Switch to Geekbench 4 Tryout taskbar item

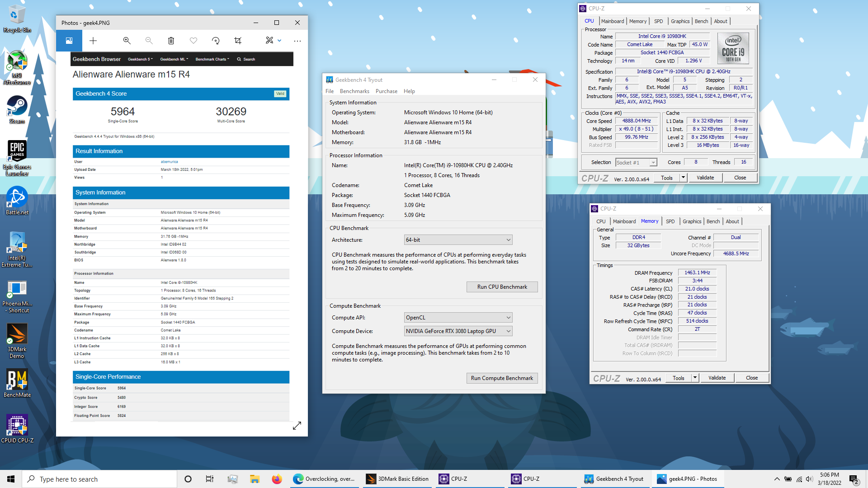click(615, 479)
